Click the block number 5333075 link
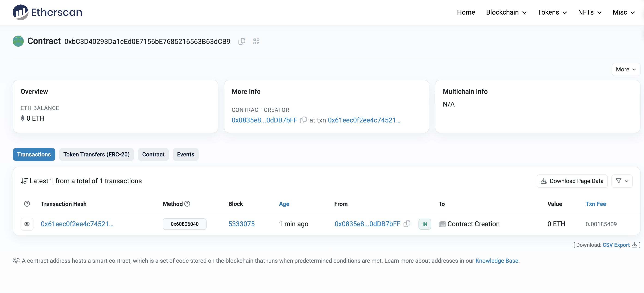This screenshot has width=644, height=293. (x=241, y=224)
